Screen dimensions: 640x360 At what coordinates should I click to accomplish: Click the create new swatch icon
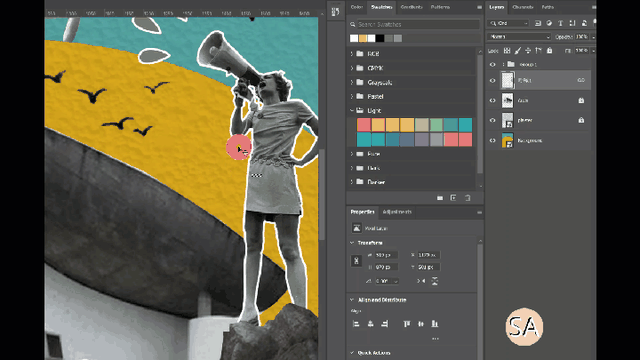click(x=453, y=198)
